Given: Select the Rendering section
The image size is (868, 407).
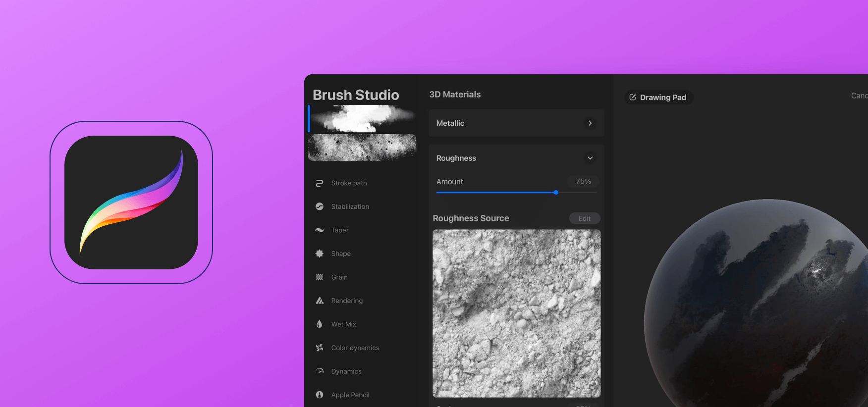Looking at the screenshot, I should pyautogui.click(x=347, y=301).
